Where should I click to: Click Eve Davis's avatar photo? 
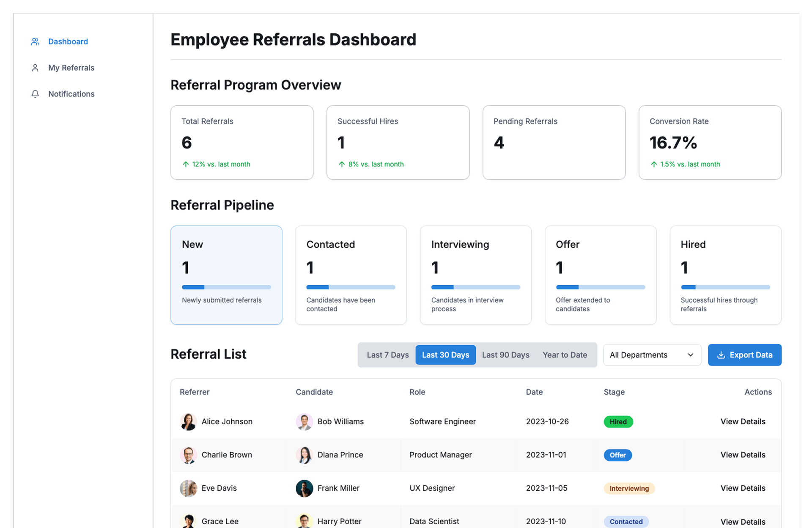[188, 488]
